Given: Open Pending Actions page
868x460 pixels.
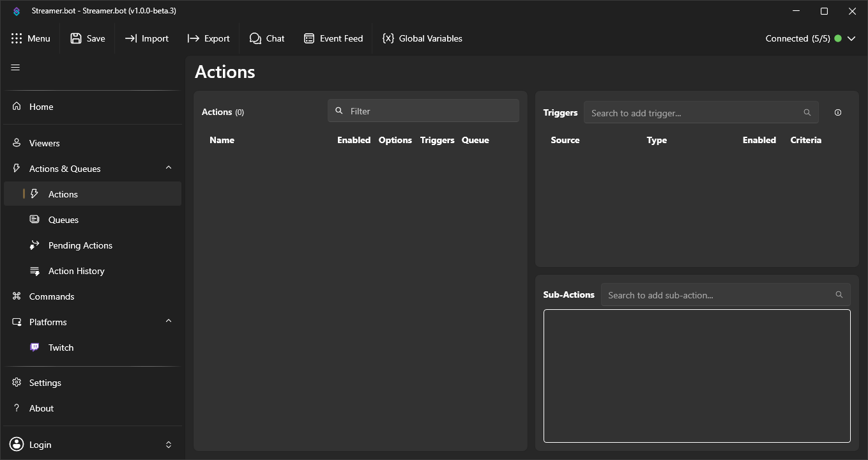Looking at the screenshot, I should tap(80, 245).
